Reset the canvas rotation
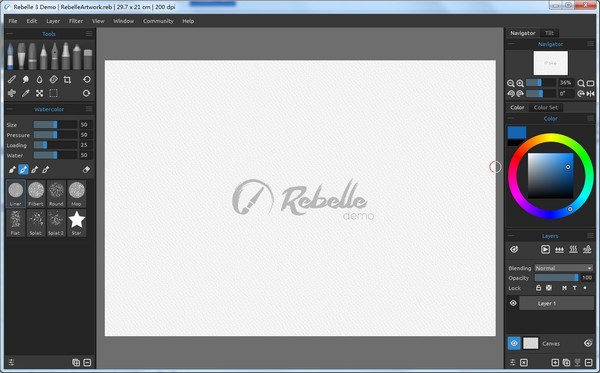600x373 pixels. pyautogui.click(x=581, y=93)
